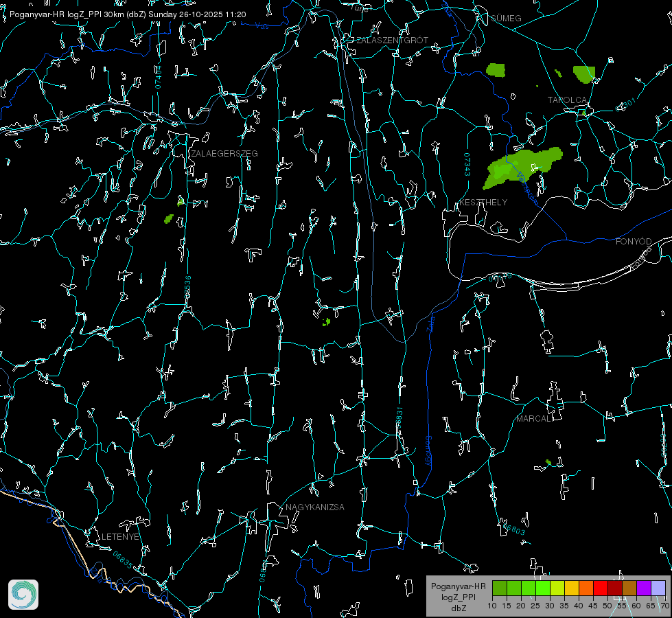Screen dimensions: 672x618
Task: Click the 'logZ_PPI' label in the legend
Action: point(458,597)
